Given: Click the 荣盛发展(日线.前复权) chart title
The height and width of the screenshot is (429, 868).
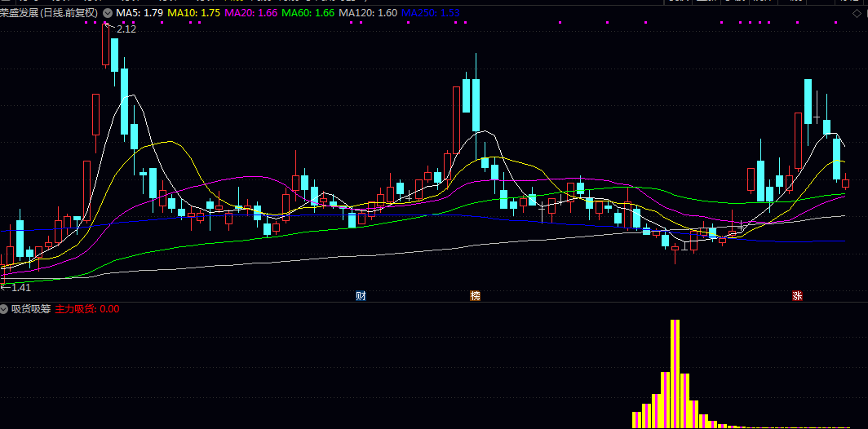Looking at the screenshot, I should tap(50, 13).
